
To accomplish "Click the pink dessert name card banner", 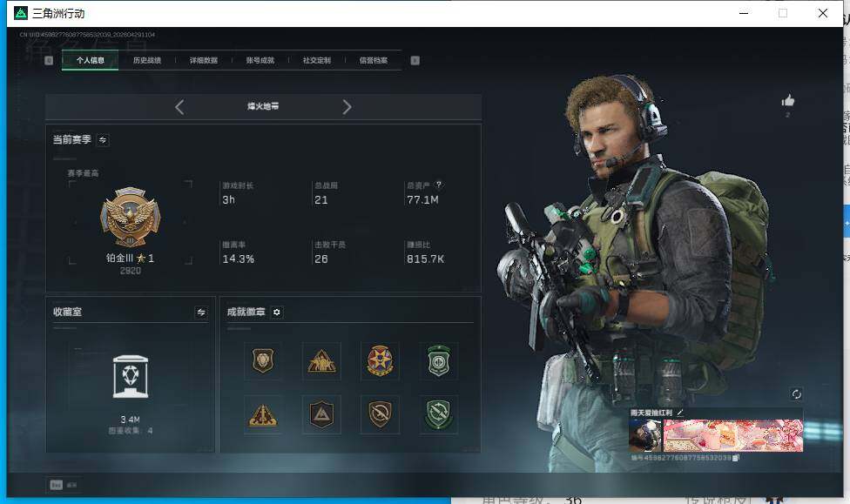I will pos(733,435).
